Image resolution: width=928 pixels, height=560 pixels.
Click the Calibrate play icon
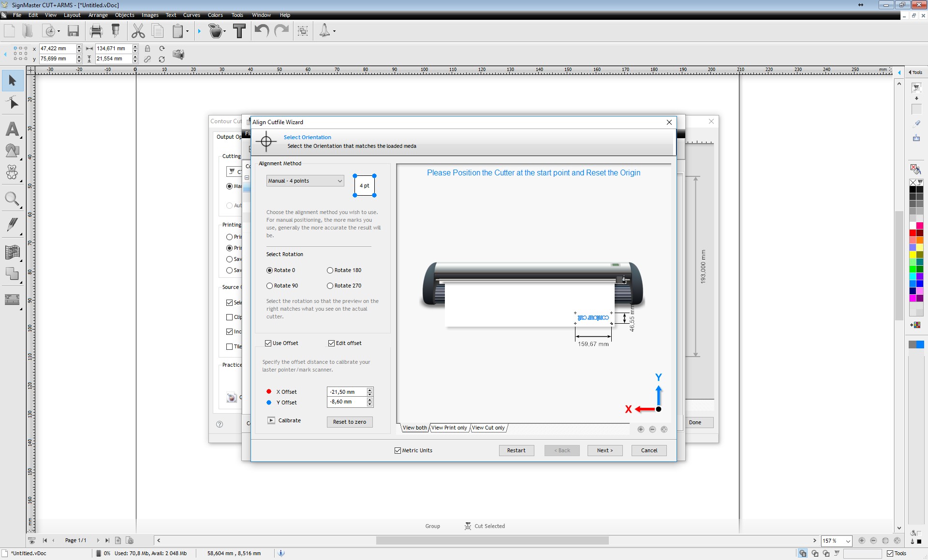pyautogui.click(x=271, y=420)
